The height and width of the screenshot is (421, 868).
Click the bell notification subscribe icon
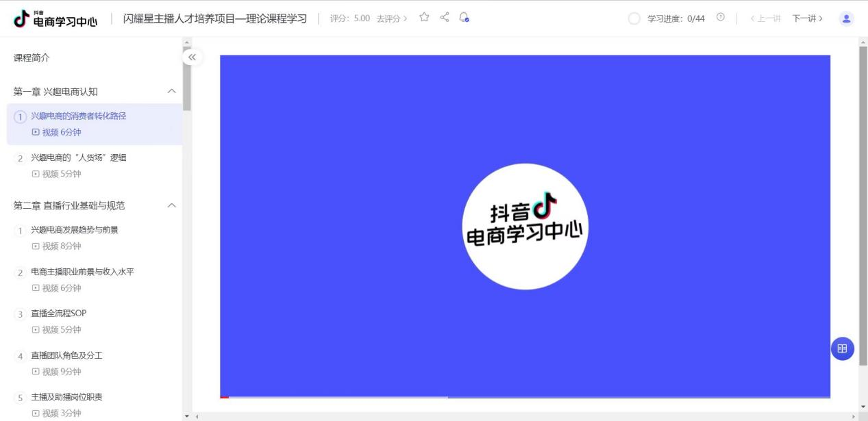(x=464, y=18)
